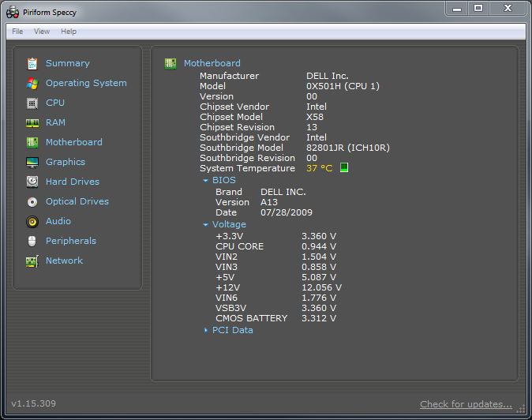This screenshot has height=420, width=532.
Task: Collapse the BIOS section
Action: click(206, 181)
